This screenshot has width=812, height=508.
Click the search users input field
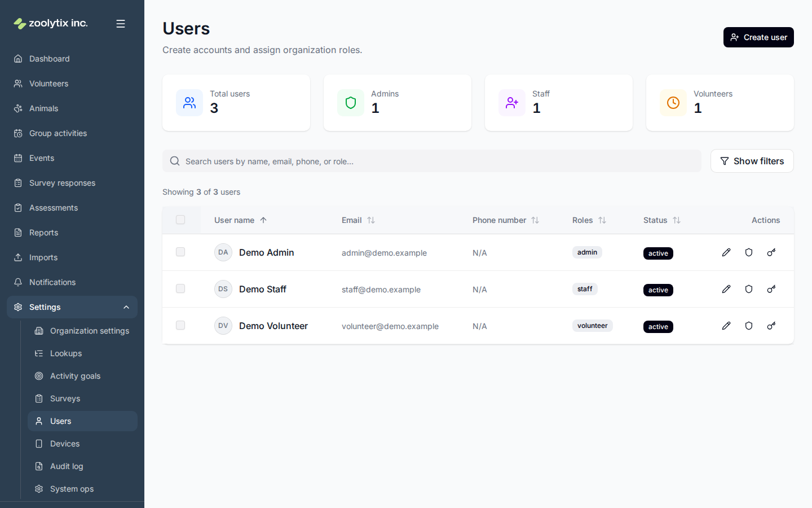pyautogui.click(x=432, y=161)
